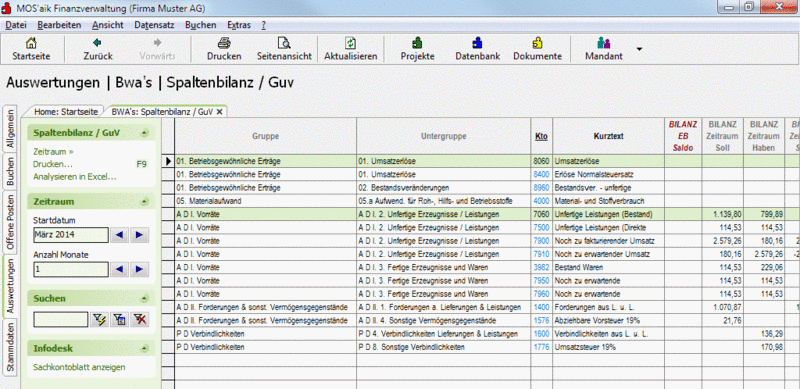Image resolution: width=800 pixels, height=389 pixels.
Task: Open Seitenansicht print preview
Action: click(x=284, y=43)
